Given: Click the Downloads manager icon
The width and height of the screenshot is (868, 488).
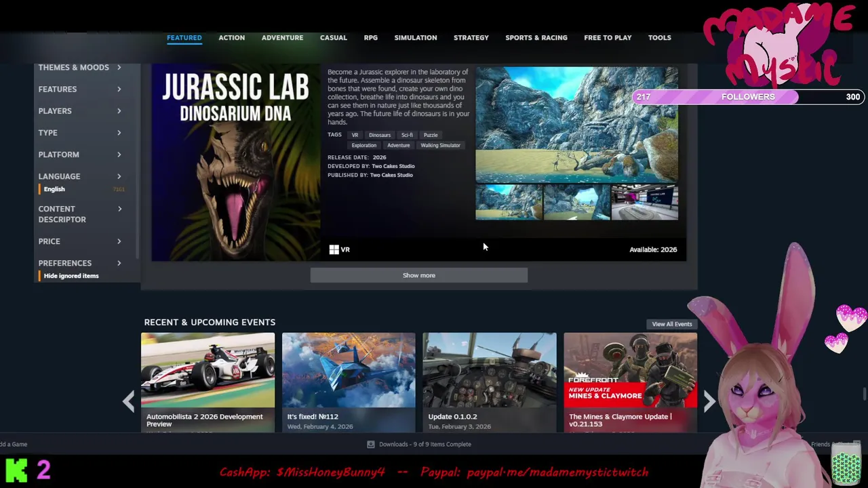Looking at the screenshot, I should click(x=370, y=445).
